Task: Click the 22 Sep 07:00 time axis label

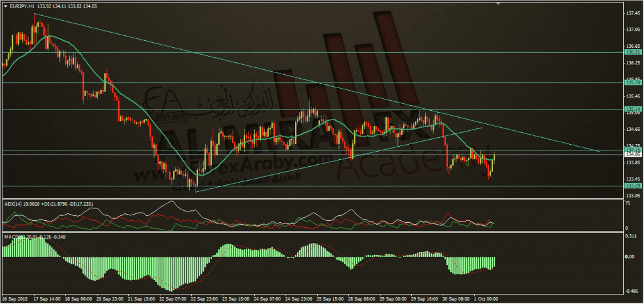Action: coord(172,299)
